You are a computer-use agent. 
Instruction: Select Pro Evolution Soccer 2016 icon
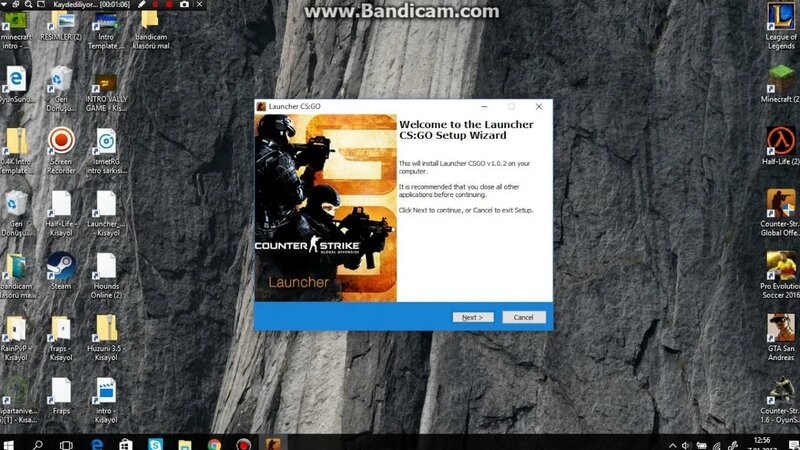pos(781,276)
